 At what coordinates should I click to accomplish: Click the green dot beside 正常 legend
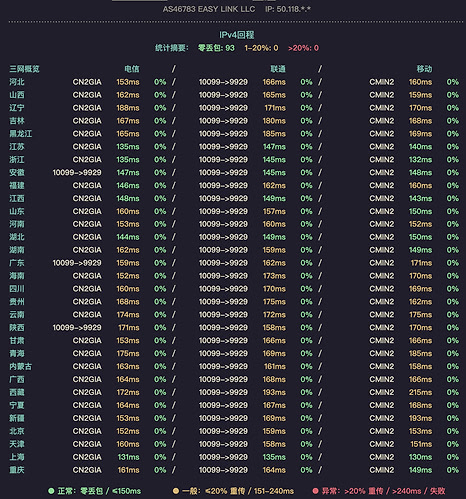[x=51, y=491]
